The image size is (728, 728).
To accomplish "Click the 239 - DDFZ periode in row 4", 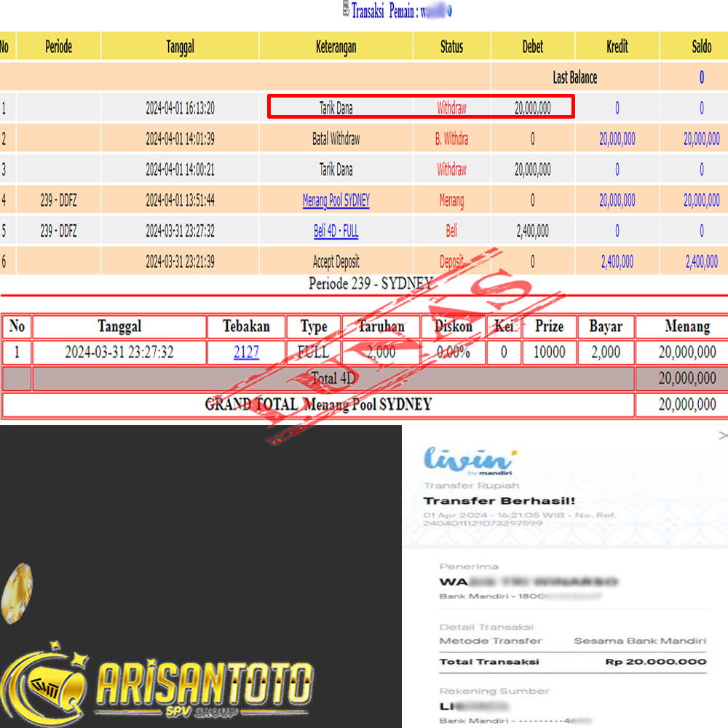I will click(x=58, y=200).
